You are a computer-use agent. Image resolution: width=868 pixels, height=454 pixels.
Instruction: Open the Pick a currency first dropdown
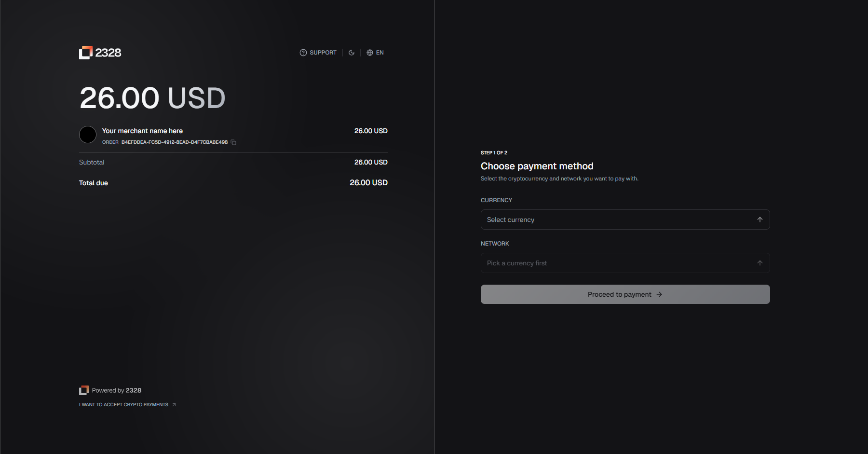coord(625,263)
